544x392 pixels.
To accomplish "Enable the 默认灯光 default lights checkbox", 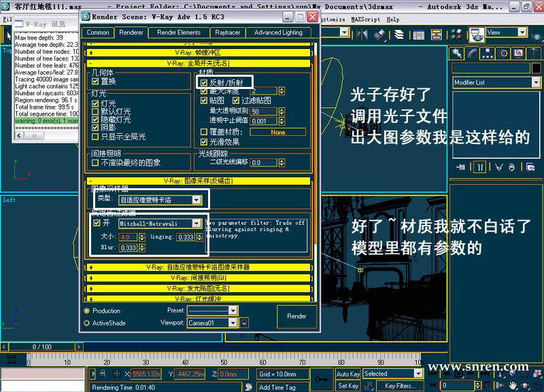I will 95,111.
